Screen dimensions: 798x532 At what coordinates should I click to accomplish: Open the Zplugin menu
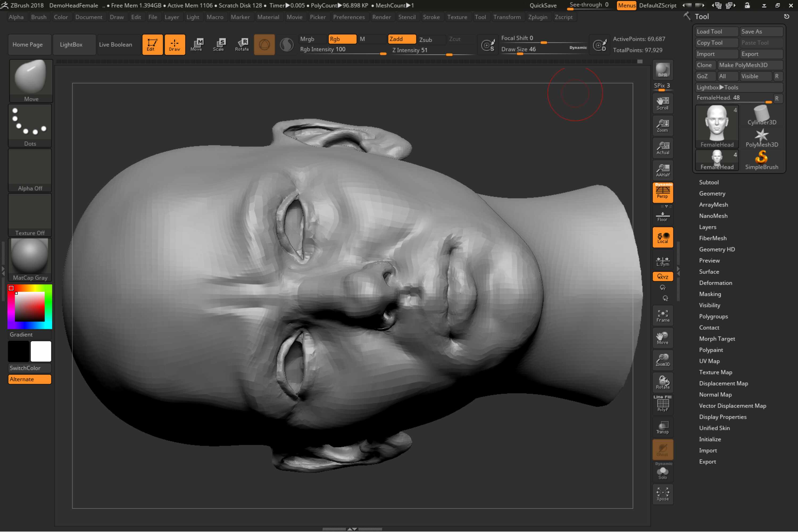pos(537,17)
